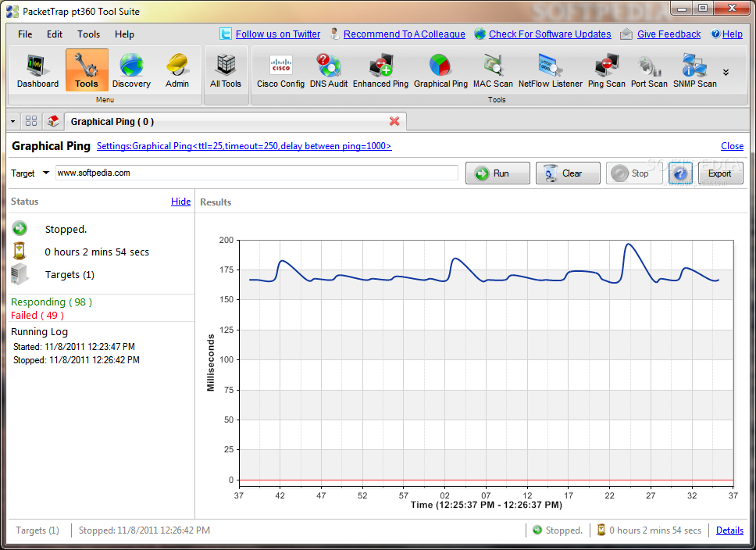Open the Tools menu in menu bar
The width and height of the screenshot is (756, 550).
coord(89,34)
